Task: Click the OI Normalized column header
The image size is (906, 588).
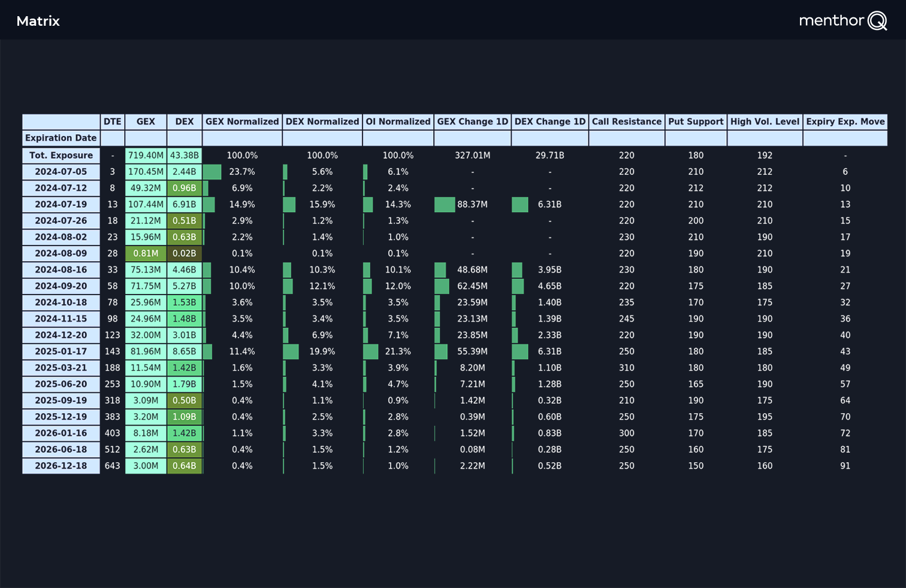Action: [x=398, y=122]
